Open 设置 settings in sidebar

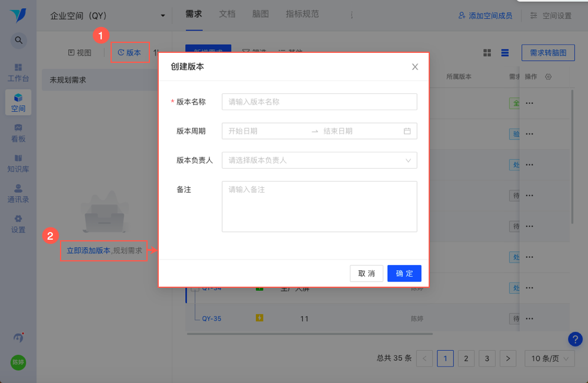click(18, 224)
